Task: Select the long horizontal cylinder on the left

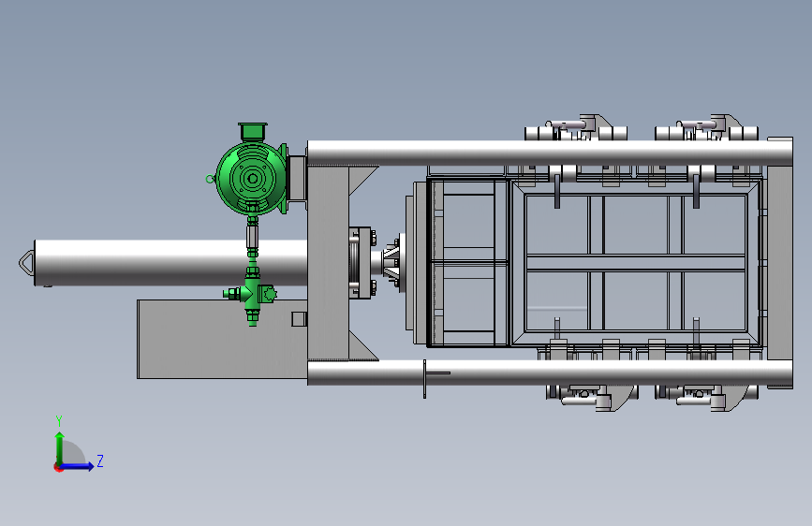Action: (170, 262)
